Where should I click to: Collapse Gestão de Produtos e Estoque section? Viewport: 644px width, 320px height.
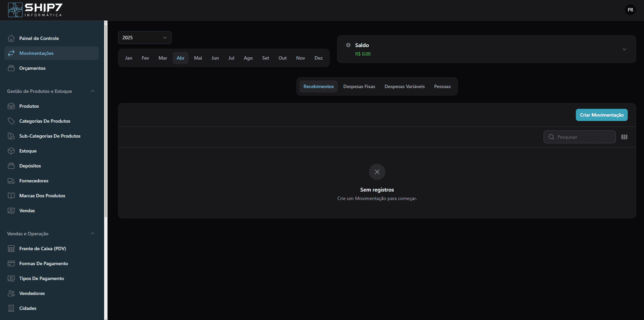(93, 91)
